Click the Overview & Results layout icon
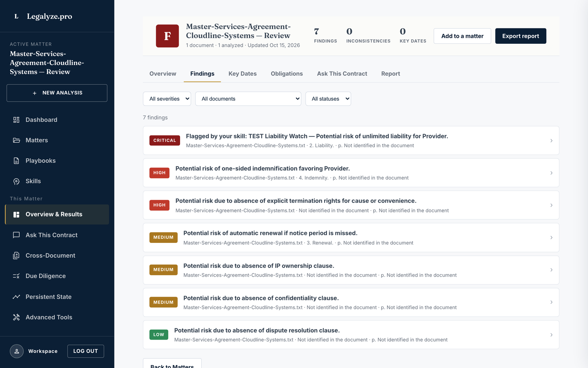 [16, 215]
